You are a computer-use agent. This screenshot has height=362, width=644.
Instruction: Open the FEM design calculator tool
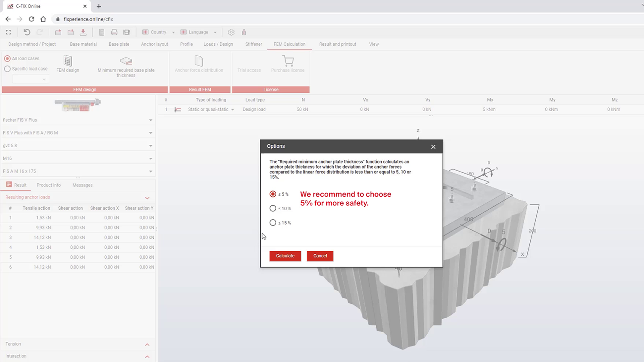(x=67, y=64)
